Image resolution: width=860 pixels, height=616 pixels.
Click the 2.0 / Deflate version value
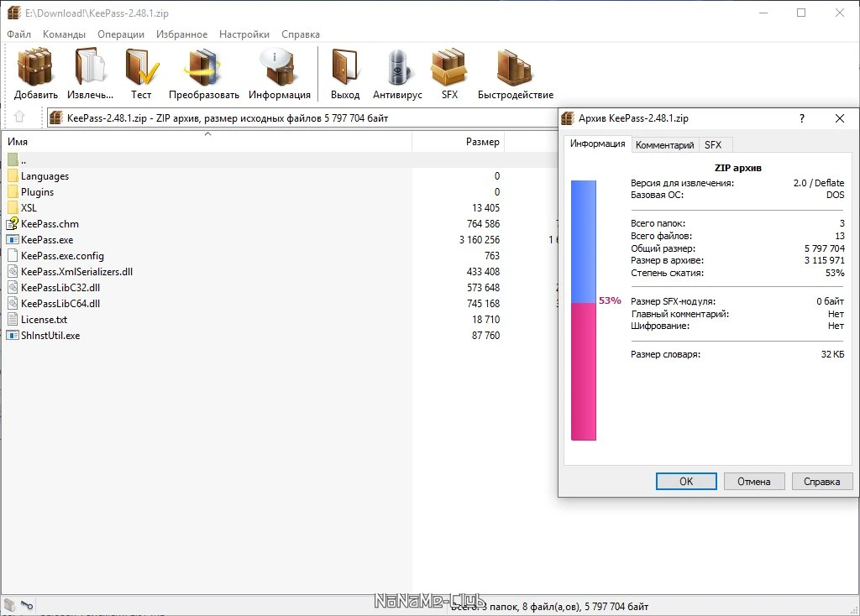[819, 182]
